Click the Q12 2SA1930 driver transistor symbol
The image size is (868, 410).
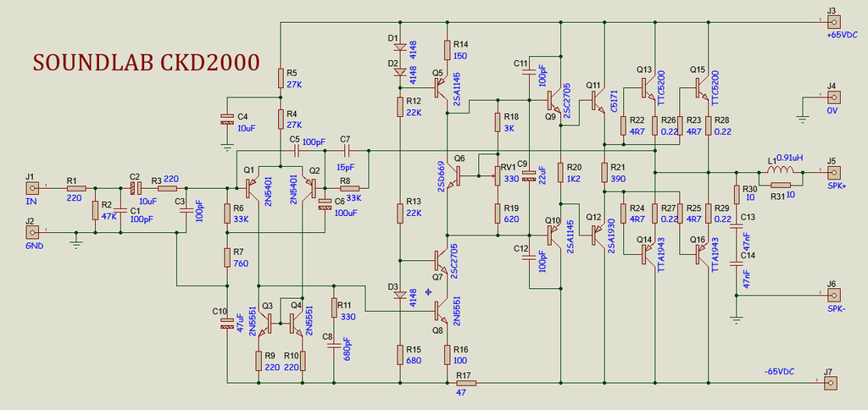click(597, 235)
